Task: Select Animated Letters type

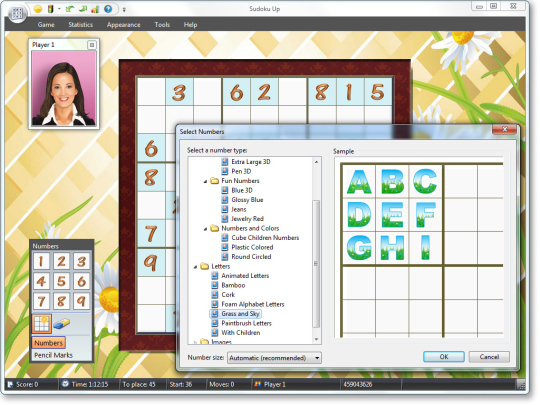Action: tap(245, 276)
